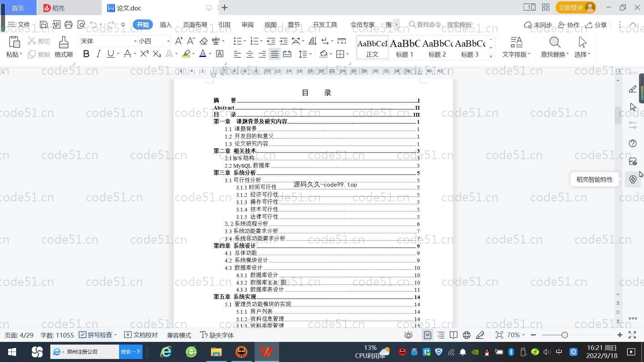Switch to outline view icon
Viewport: 644px width, 362px height.
[441, 335]
